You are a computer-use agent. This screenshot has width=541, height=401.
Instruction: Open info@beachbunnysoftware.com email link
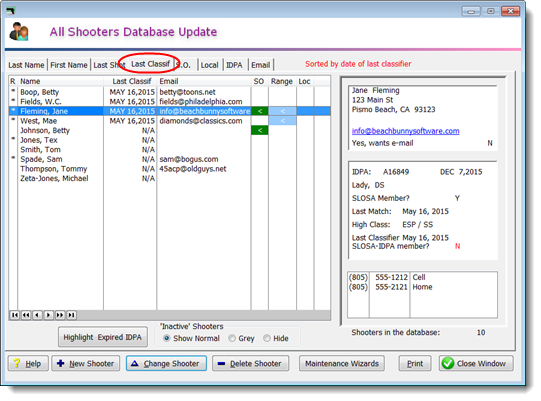[x=405, y=131]
